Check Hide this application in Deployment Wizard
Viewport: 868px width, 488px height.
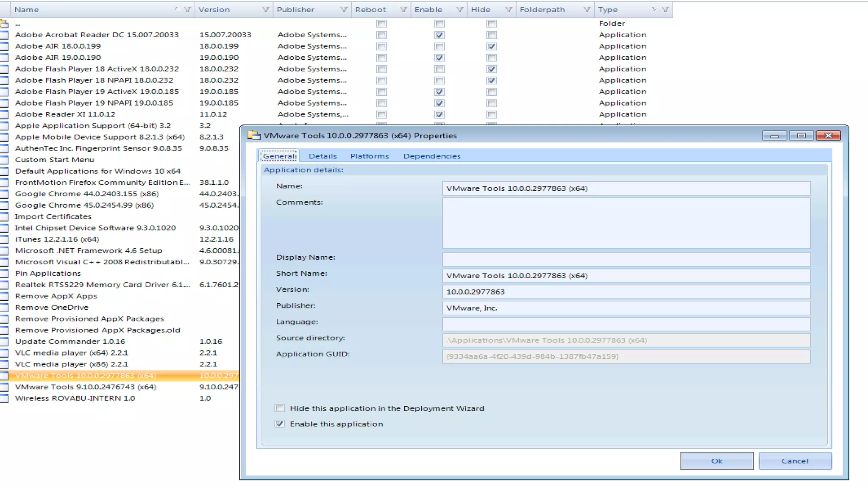280,408
